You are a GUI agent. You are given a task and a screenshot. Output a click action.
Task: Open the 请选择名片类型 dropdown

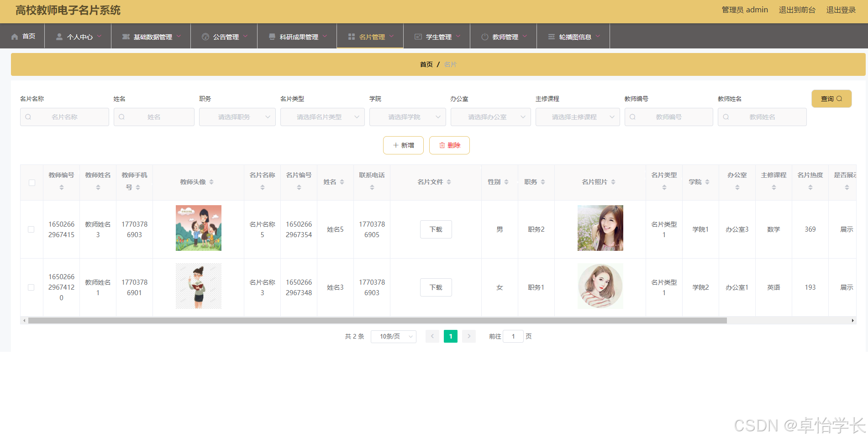click(x=322, y=117)
